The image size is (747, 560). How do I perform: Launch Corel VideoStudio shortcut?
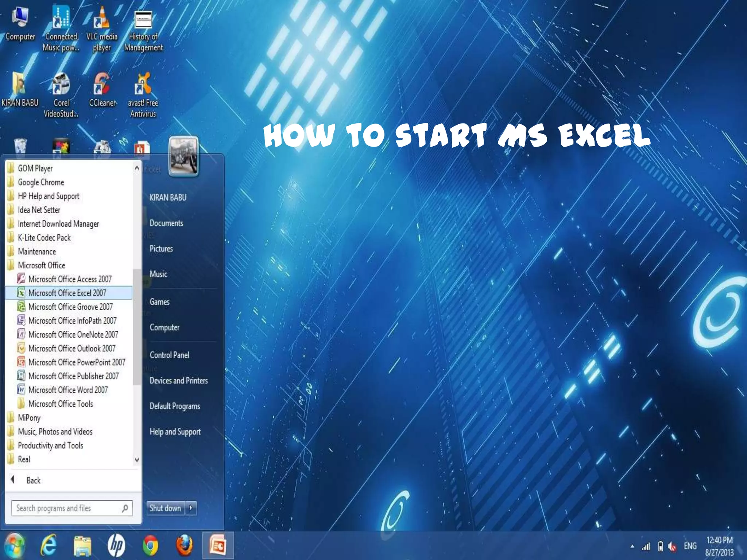coord(61,95)
